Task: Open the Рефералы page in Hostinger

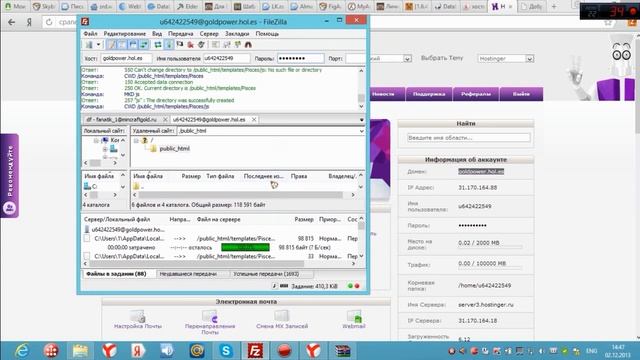Action: click(476, 94)
